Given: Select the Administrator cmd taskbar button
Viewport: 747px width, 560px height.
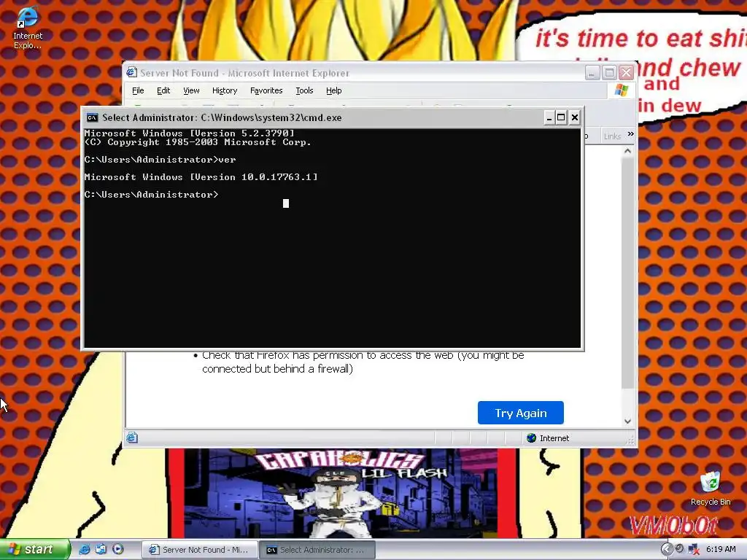Looking at the screenshot, I should [317, 550].
